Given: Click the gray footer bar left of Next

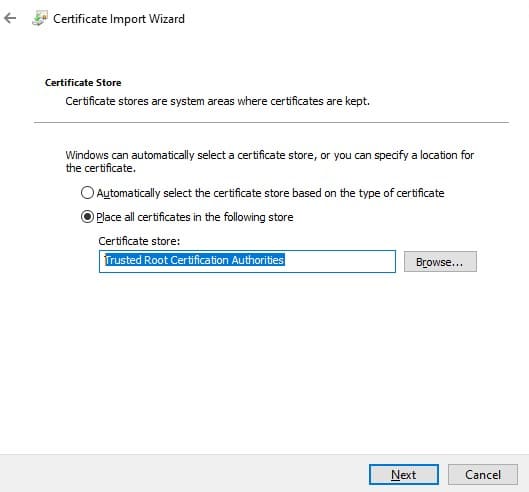Looking at the screenshot, I should point(182,473).
